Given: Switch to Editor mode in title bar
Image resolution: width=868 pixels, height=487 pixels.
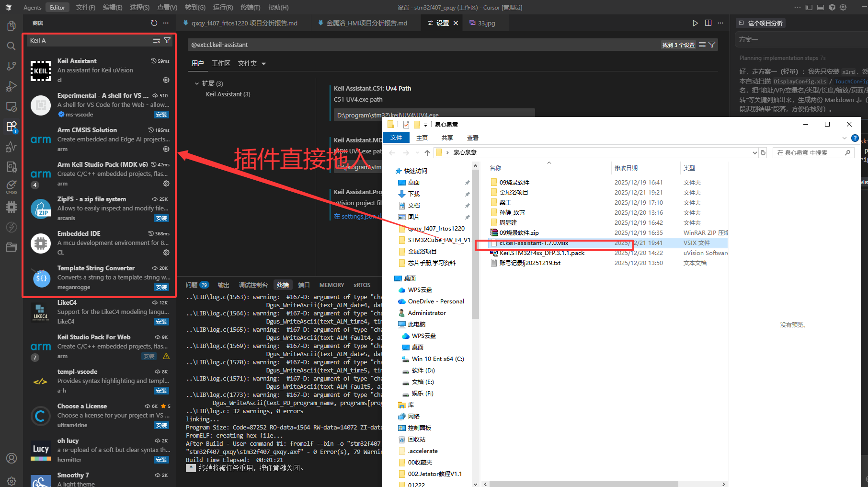Looking at the screenshot, I should 57,7.
